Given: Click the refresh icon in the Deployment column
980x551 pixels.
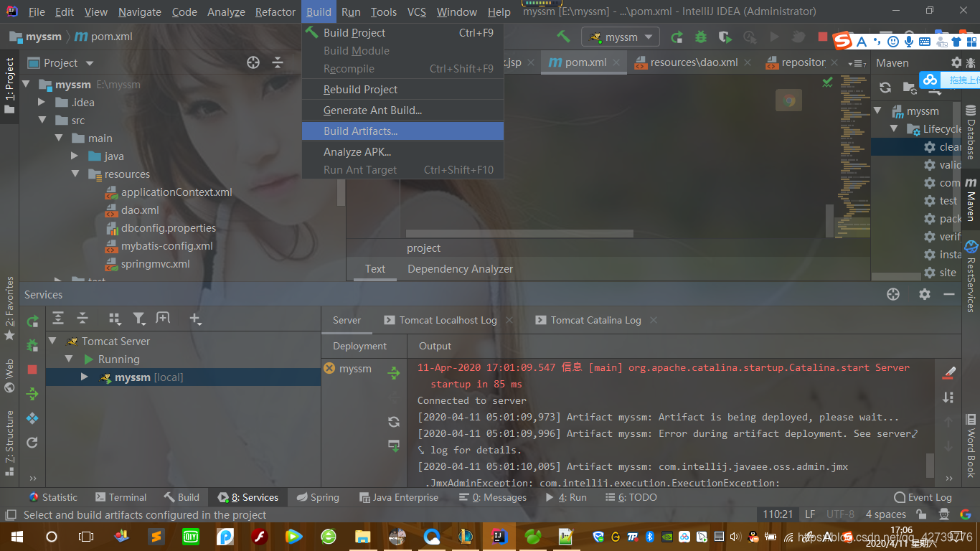Looking at the screenshot, I should tap(394, 421).
